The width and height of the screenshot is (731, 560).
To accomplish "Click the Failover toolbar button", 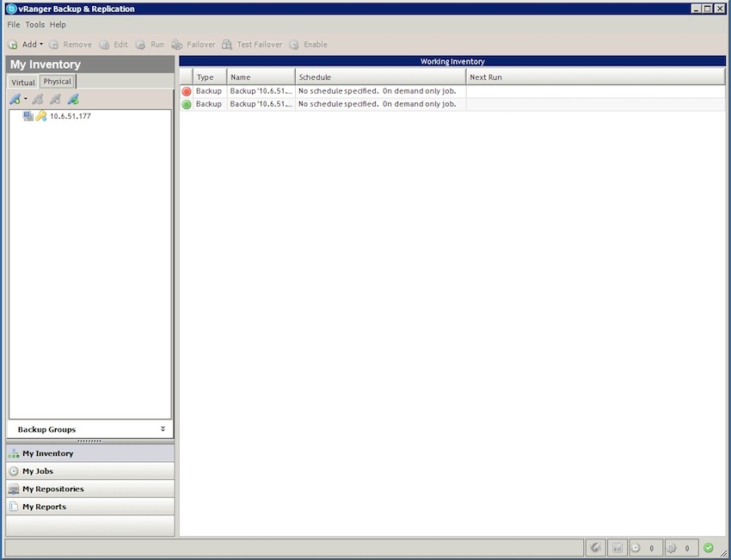I will pyautogui.click(x=193, y=45).
